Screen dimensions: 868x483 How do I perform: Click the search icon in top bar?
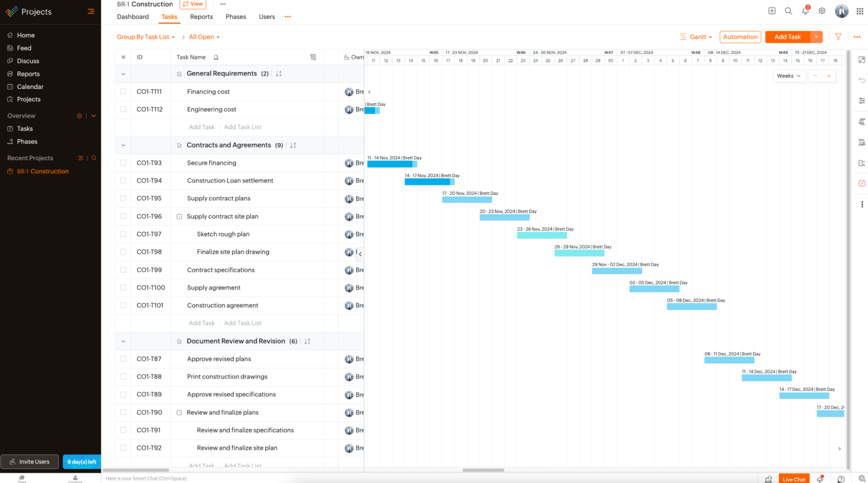tap(788, 11)
